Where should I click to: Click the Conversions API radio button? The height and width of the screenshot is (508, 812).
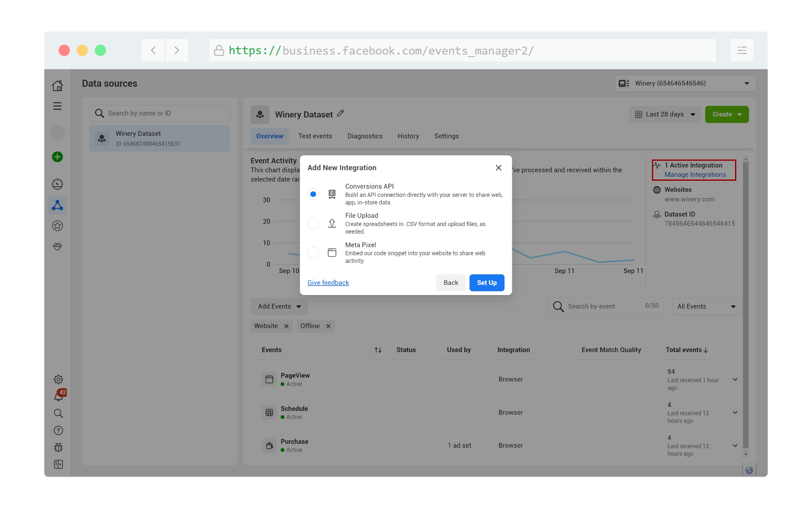[313, 194]
